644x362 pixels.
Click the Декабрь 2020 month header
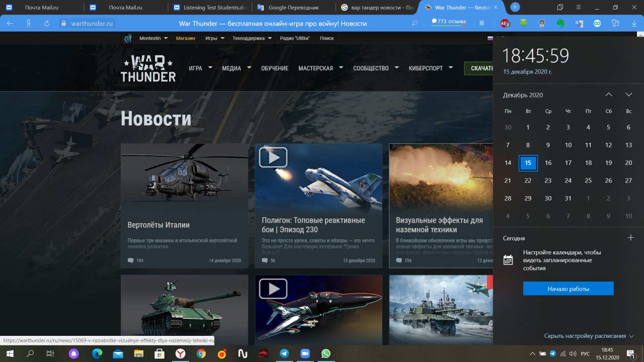coord(523,95)
